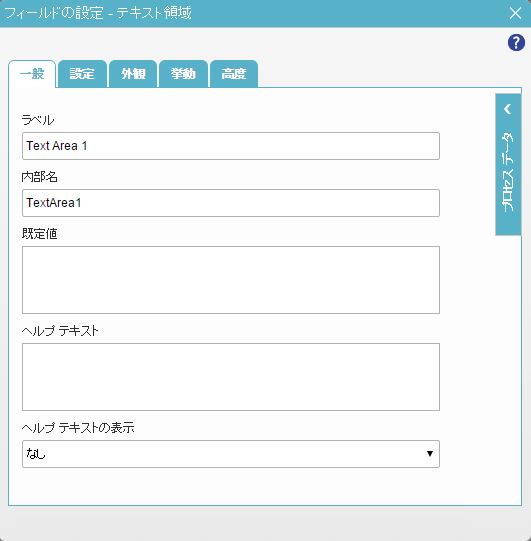Switch to the 一般 tab
Viewport: 531px width, 541px height.
pyautogui.click(x=32, y=74)
